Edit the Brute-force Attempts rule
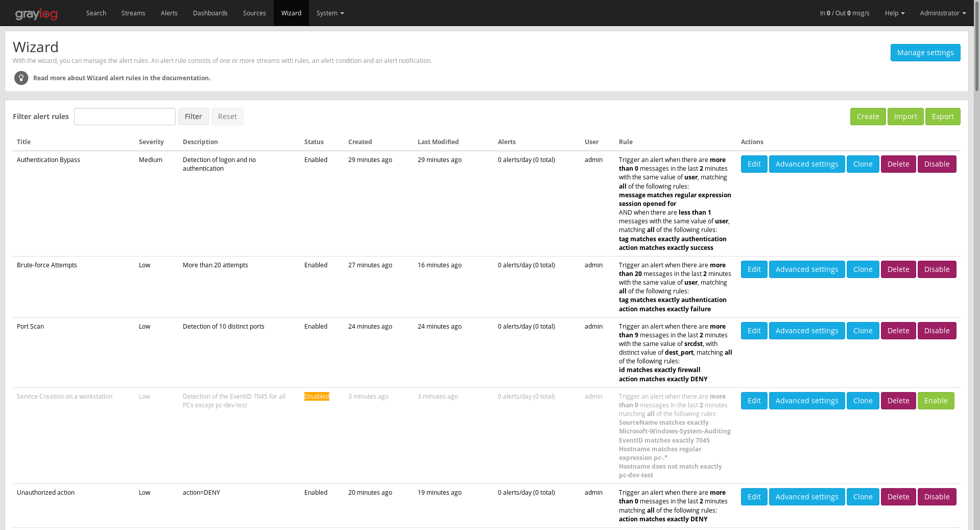 point(754,269)
